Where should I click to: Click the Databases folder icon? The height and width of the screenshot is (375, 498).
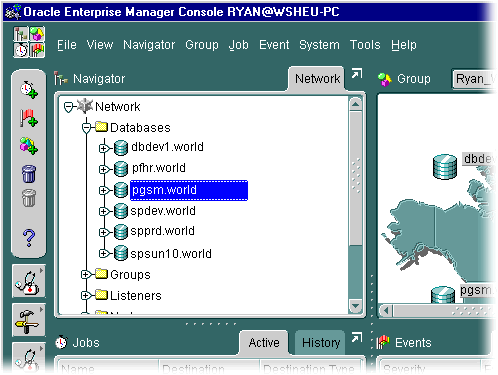tap(101, 127)
